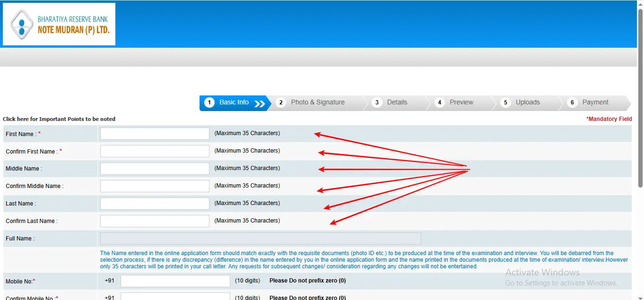644x300 pixels.
Task: Click into the Confirm Middle Name field
Action: pyautogui.click(x=155, y=186)
